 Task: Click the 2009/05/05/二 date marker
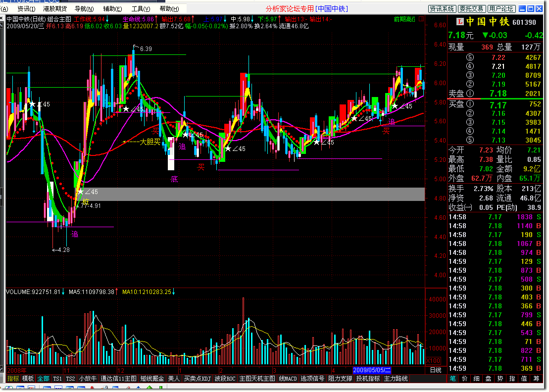coord(371,370)
